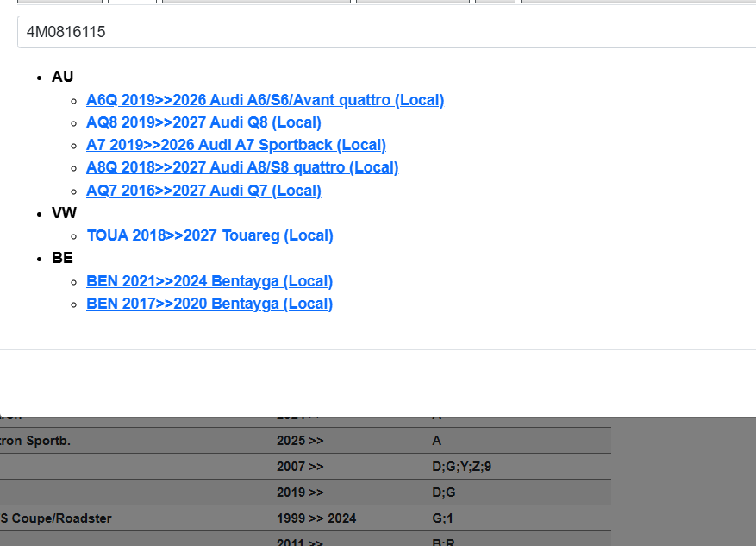The height and width of the screenshot is (546, 756).
Task: Select the VW section heading
Action: (64, 212)
